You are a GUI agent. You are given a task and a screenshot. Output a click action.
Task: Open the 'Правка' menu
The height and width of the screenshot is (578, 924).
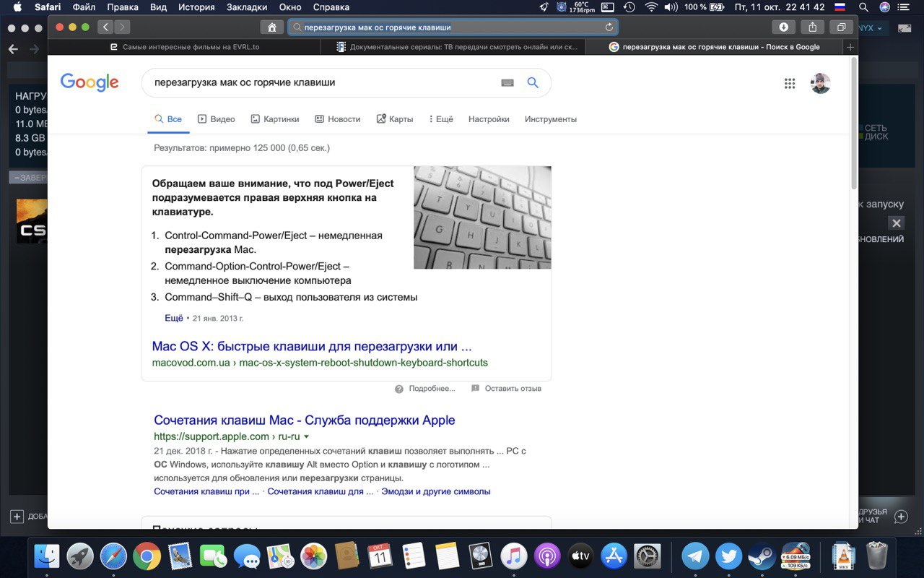point(123,7)
